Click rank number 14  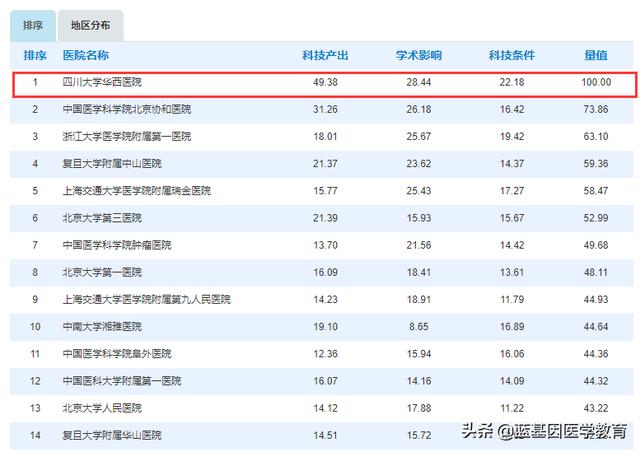35,435
